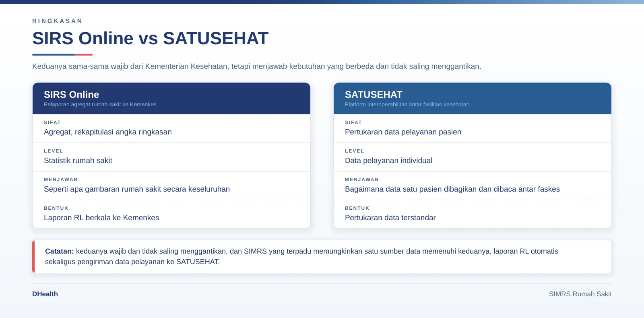
Task: Select 'Pertukaran data terstandar'
Action: [x=390, y=218]
